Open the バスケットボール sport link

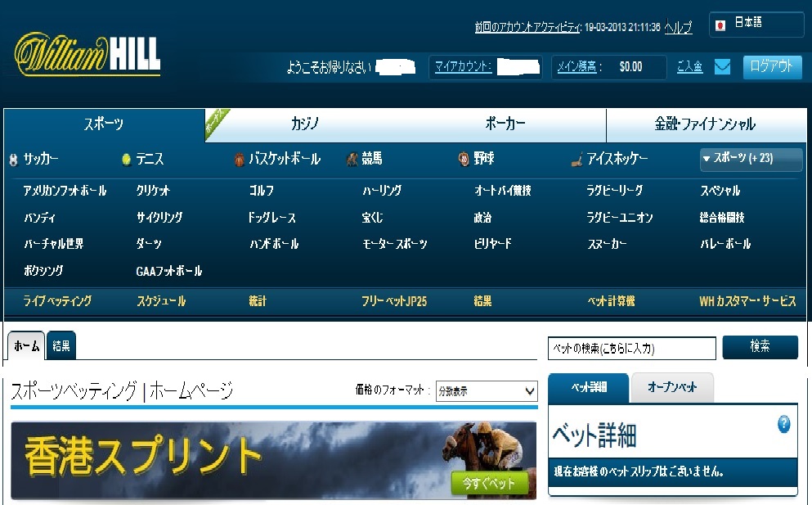pos(285,159)
